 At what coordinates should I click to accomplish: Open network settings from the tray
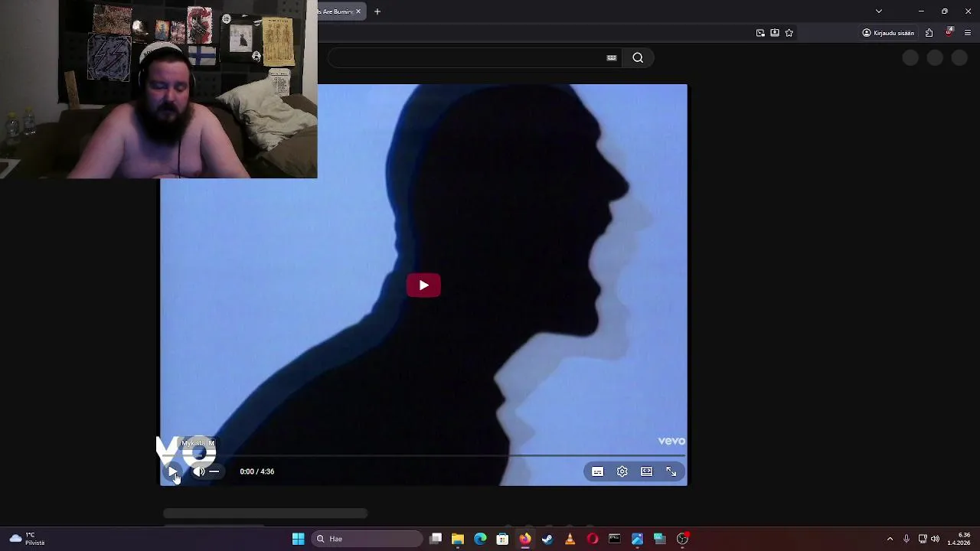[x=923, y=539]
